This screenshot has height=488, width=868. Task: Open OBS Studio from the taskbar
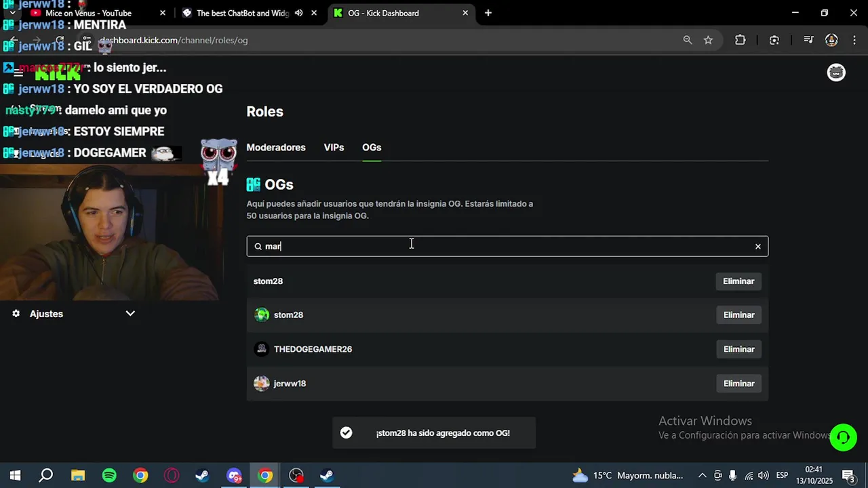pyautogui.click(x=296, y=475)
